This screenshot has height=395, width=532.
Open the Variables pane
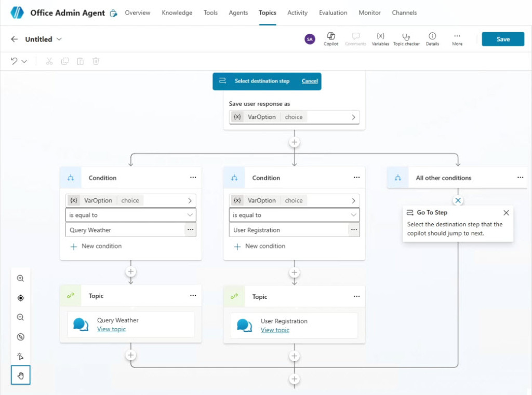pyautogui.click(x=380, y=39)
